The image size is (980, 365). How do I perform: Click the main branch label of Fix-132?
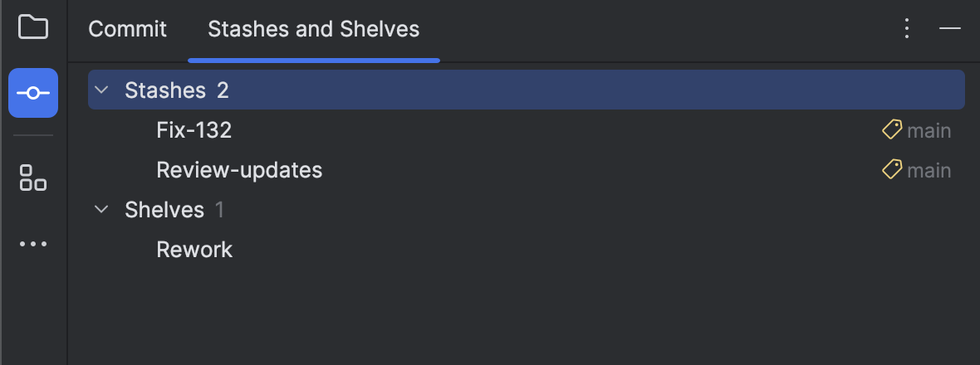tap(929, 130)
